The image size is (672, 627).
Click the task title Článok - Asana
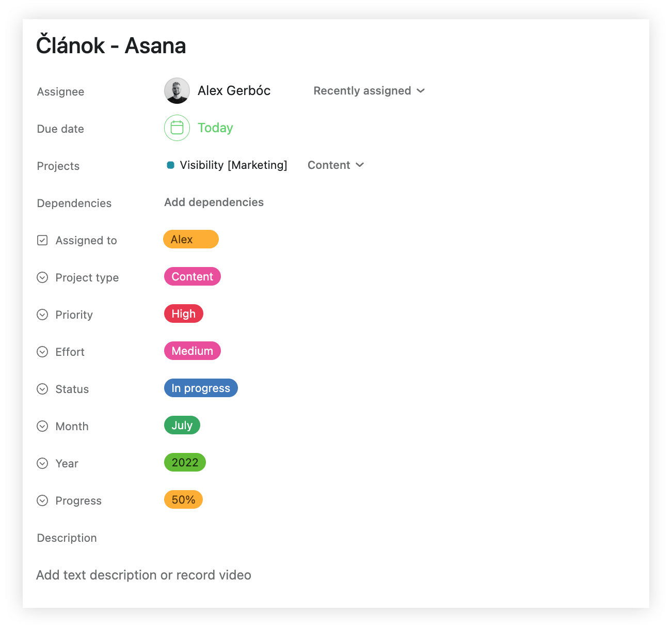pyautogui.click(x=111, y=46)
